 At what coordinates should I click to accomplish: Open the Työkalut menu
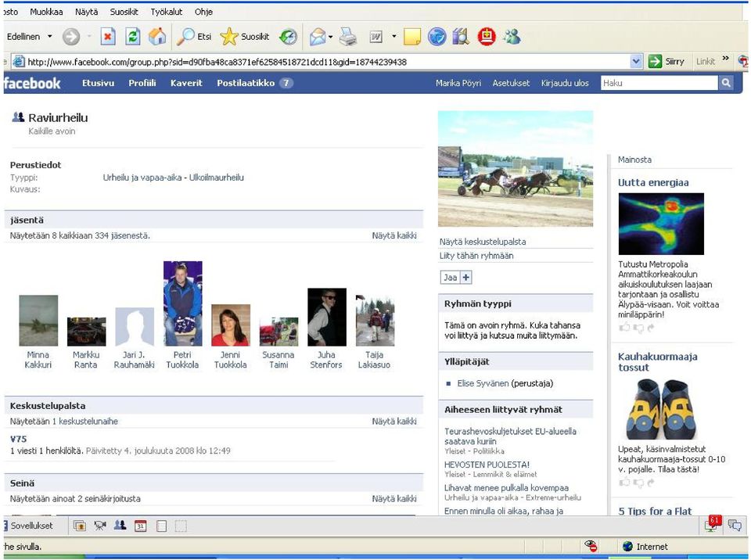pos(166,12)
